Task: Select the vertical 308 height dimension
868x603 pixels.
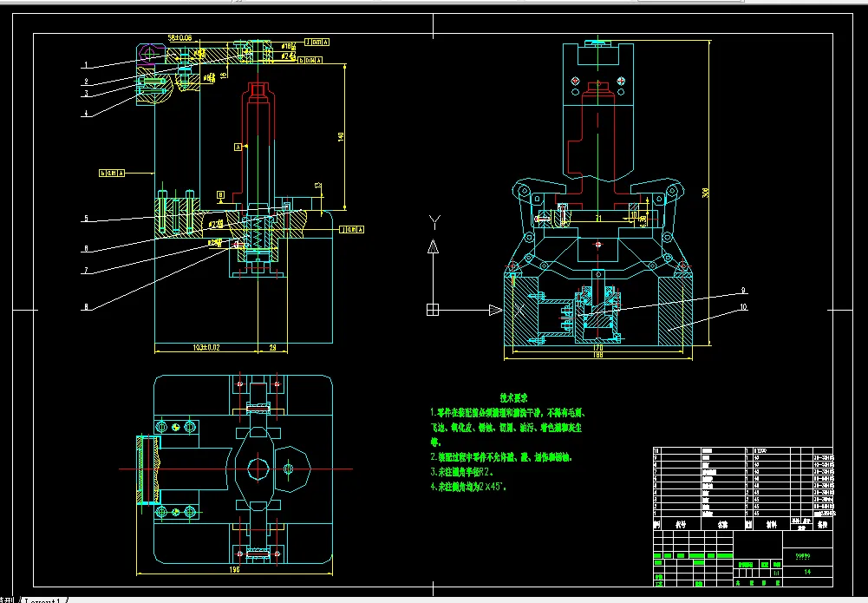Action: point(705,193)
